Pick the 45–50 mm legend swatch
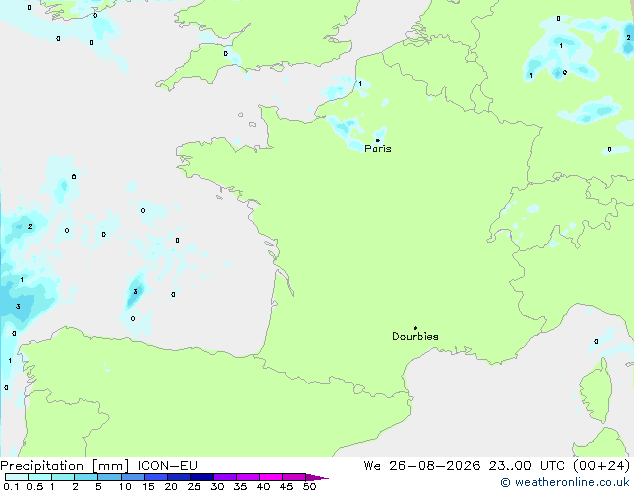Image resolution: width=634 pixels, height=490 pixels. coord(294,477)
